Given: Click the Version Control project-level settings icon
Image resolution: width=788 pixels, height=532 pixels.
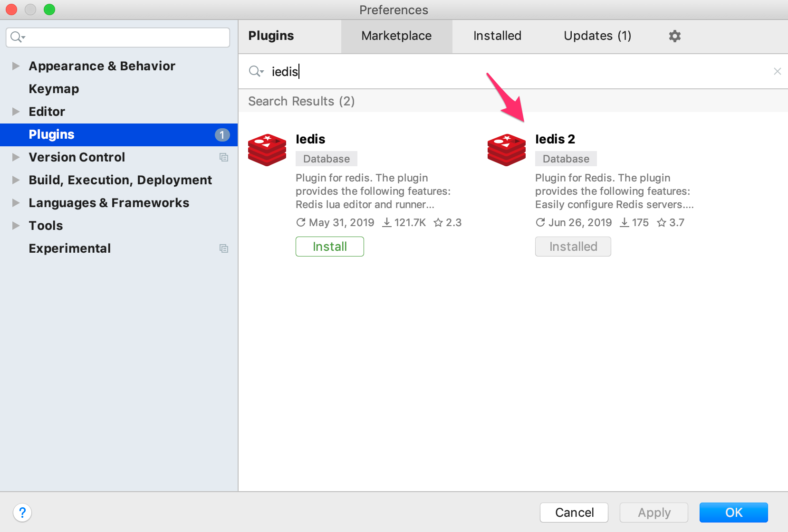Looking at the screenshot, I should coord(224,157).
